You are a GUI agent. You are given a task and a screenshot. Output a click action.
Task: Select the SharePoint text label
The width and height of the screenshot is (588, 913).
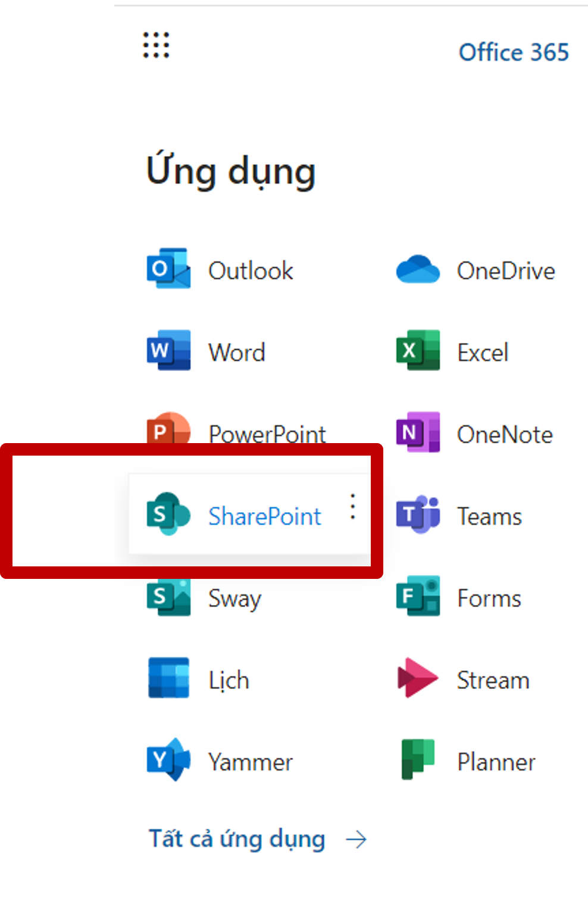(x=264, y=516)
